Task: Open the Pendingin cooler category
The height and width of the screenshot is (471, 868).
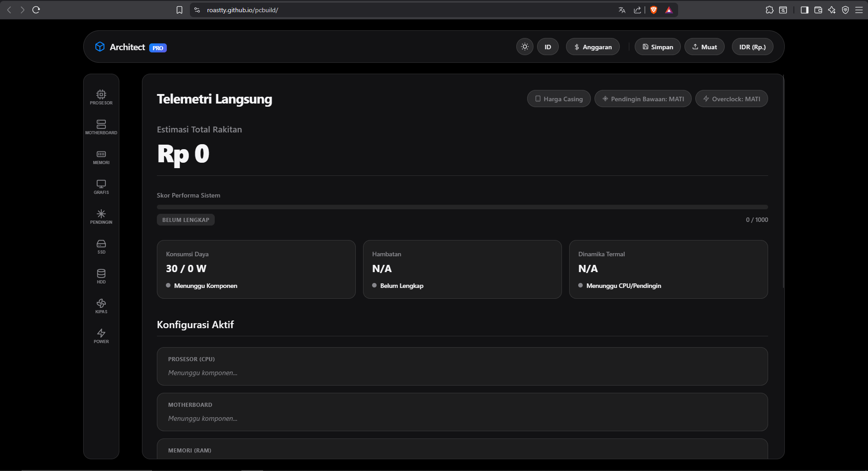Action: click(101, 217)
